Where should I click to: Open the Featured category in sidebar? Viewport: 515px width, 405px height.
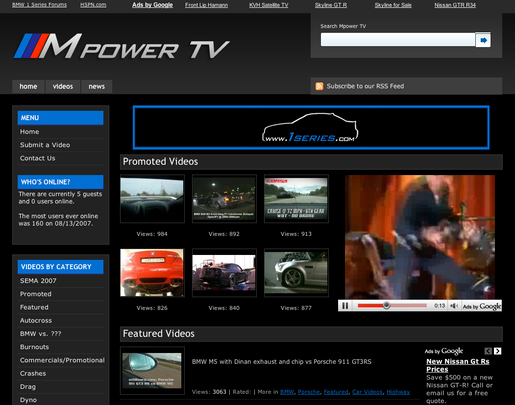(34, 307)
